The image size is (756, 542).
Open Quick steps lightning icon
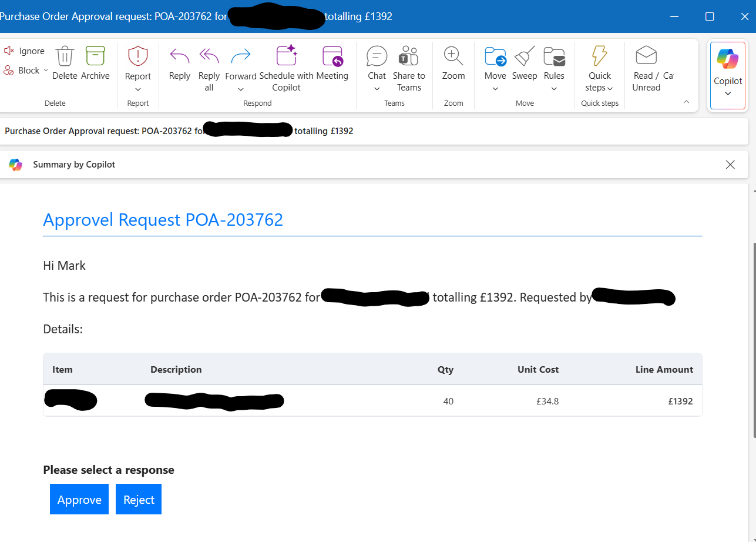(600, 56)
